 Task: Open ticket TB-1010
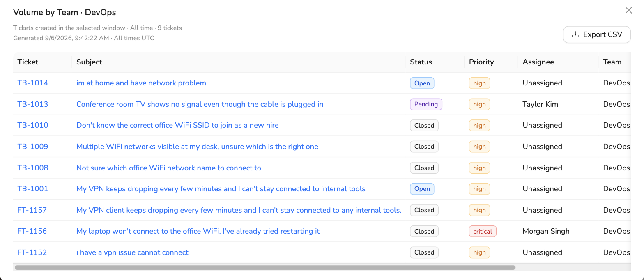click(x=33, y=125)
